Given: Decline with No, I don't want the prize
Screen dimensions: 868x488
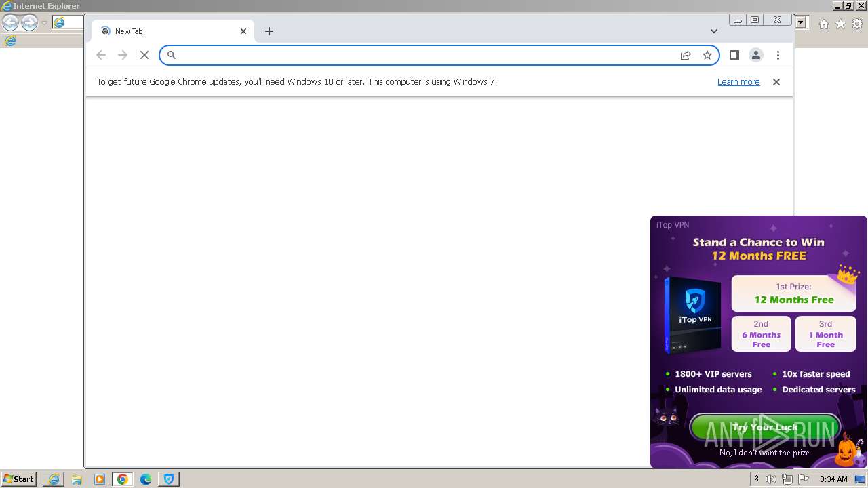Looking at the screenshot, I should (x=764, y=453).
